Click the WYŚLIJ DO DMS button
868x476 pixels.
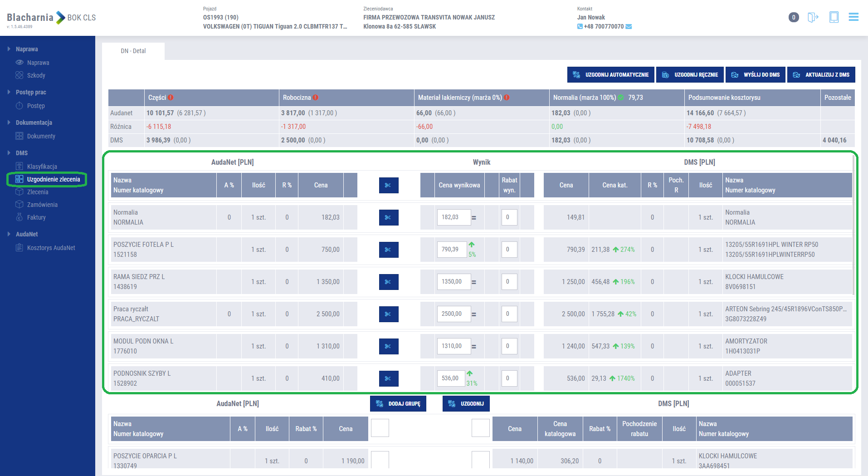pos(756,75)
